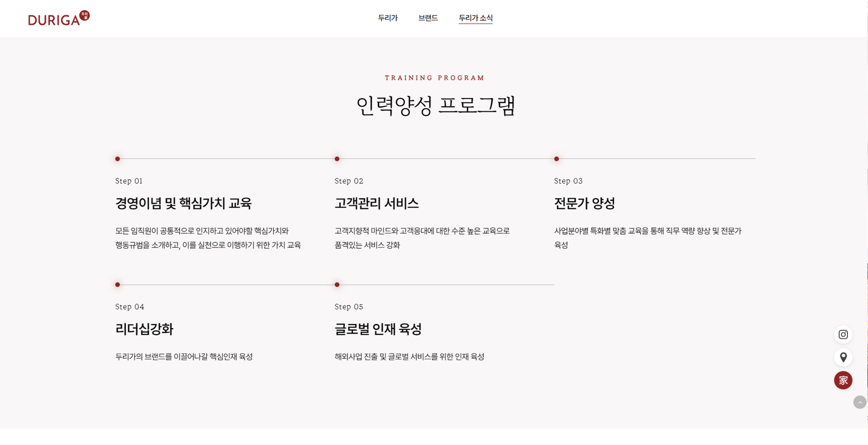
Task: Click the Step 02 timeline dot
Action: (x=337, y=159)
